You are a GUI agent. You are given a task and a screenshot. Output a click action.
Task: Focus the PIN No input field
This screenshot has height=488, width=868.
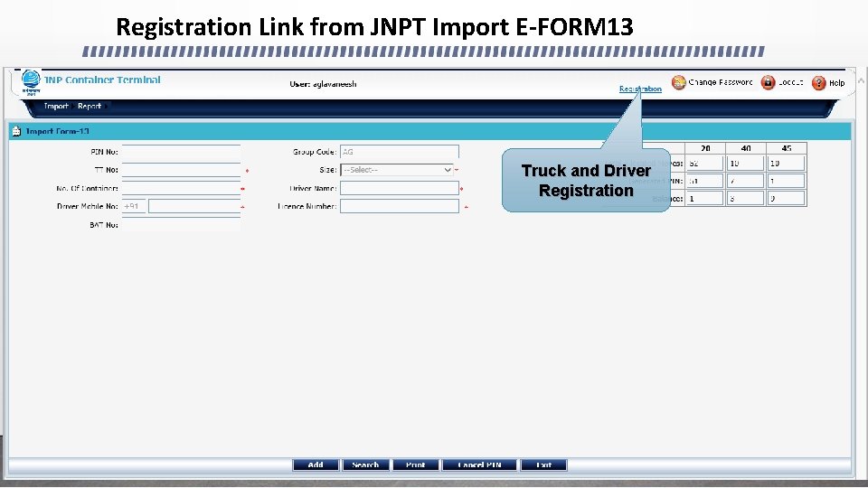click(x=181, y=152)
